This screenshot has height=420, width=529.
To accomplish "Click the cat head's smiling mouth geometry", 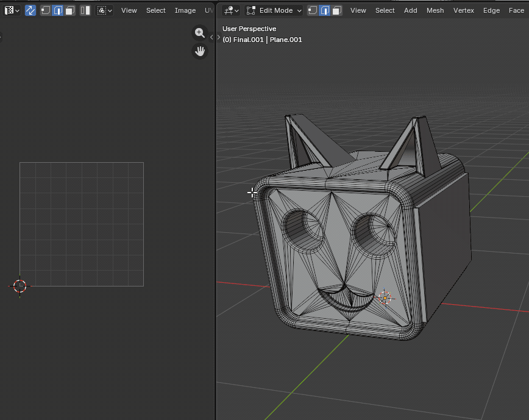I will [346, 297].
